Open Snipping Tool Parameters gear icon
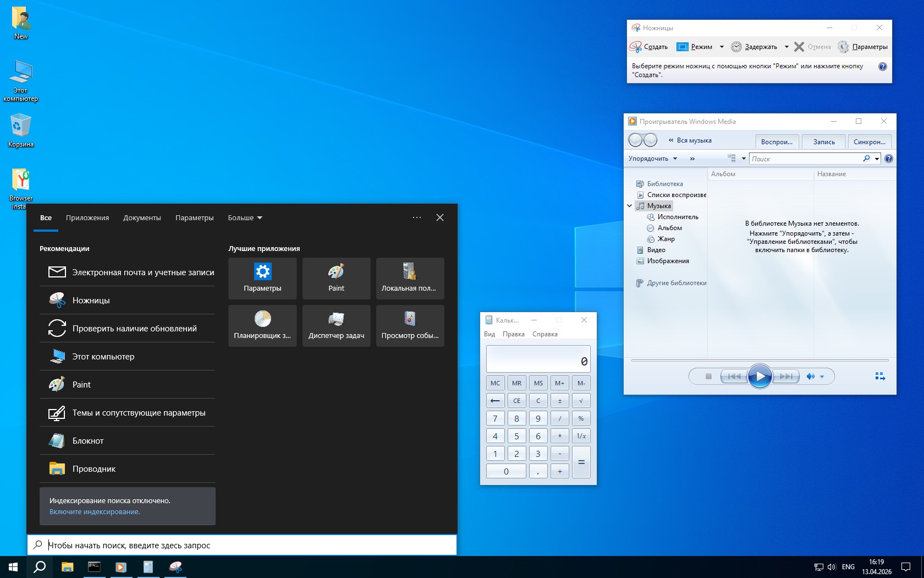Viewport: 924px width, 578px height. [x=843, y=47]
